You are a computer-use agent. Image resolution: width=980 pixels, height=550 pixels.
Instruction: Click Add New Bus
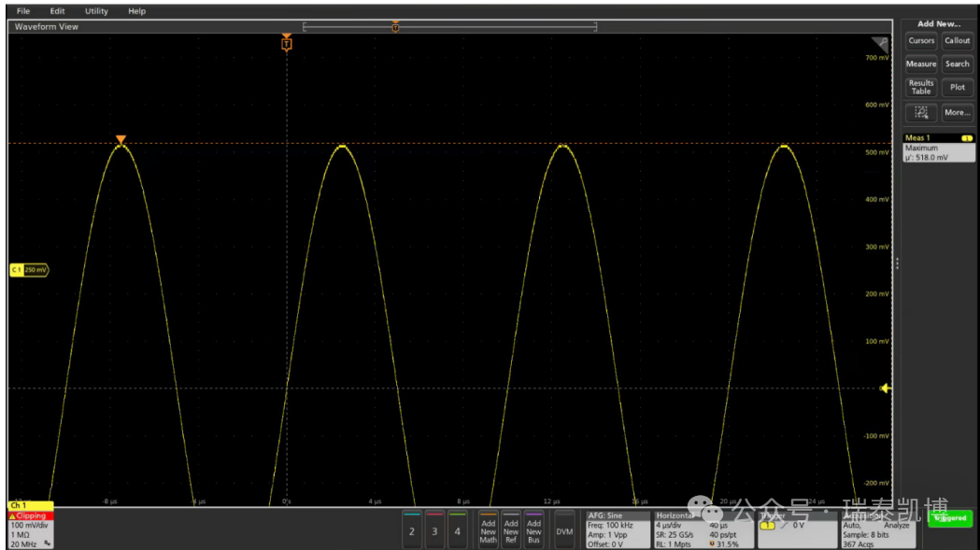pos(533,530)
